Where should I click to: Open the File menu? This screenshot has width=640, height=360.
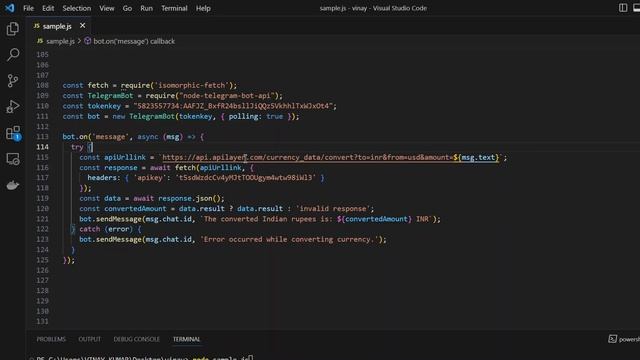(x=28, y=8)
